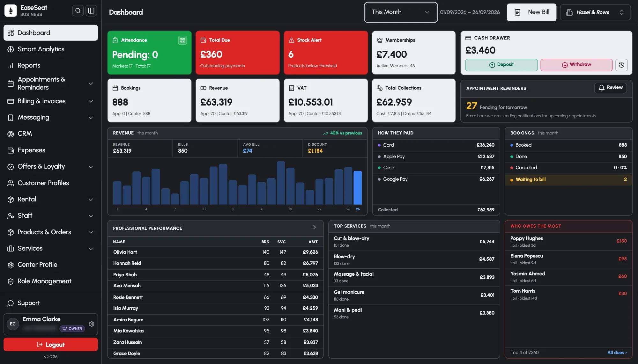Click the Cash Drawer card icon

point(468,38)
